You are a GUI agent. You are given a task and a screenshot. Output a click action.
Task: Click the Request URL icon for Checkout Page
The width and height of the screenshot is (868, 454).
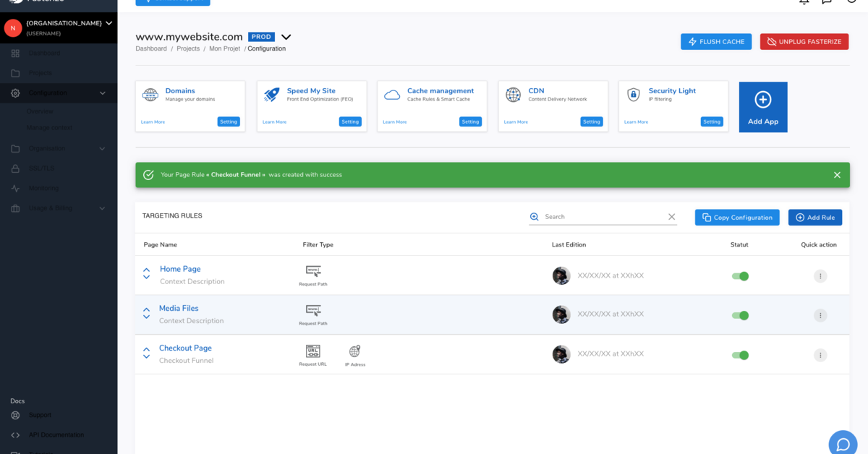click(x=313, y=351)
